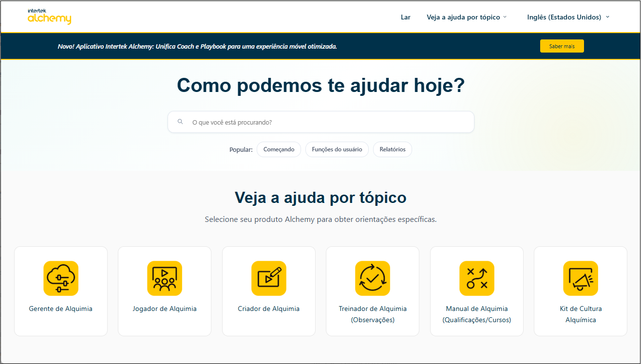The height and width of the screenshot is (364, 641).
Task: Focus the 'O que você está procurando?' search field
Action: pyautogui.click(x=326, y=122)
